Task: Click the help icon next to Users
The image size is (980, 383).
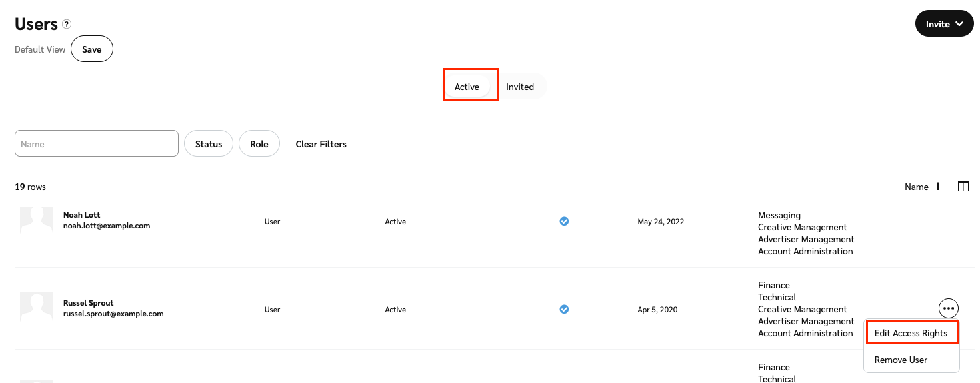Action: pos(67,24)
